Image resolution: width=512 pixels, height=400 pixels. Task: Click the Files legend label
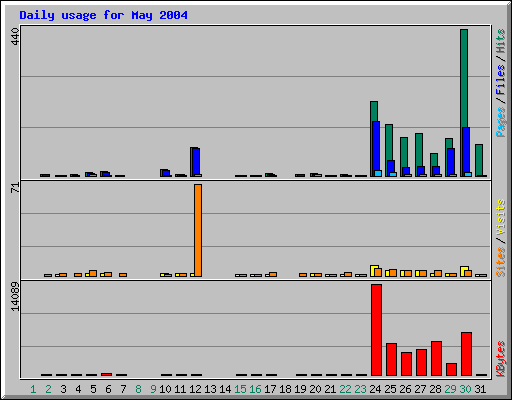[500, 79]
